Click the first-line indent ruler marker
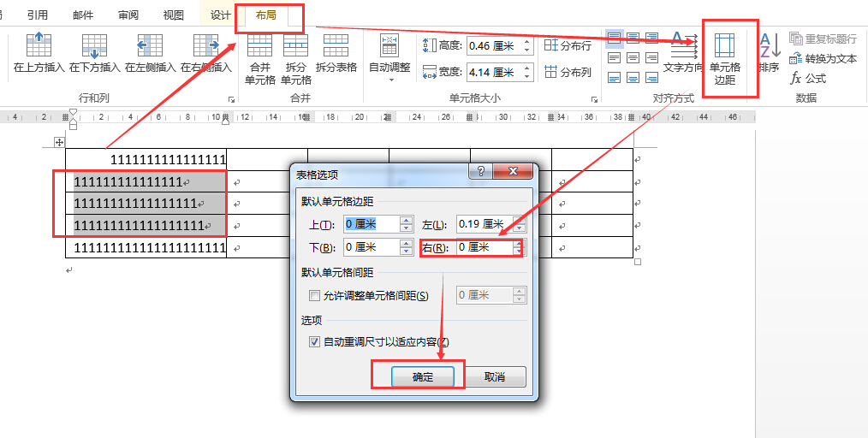The image size is (868, 438). pyautogui.click(x=73, y=114)
